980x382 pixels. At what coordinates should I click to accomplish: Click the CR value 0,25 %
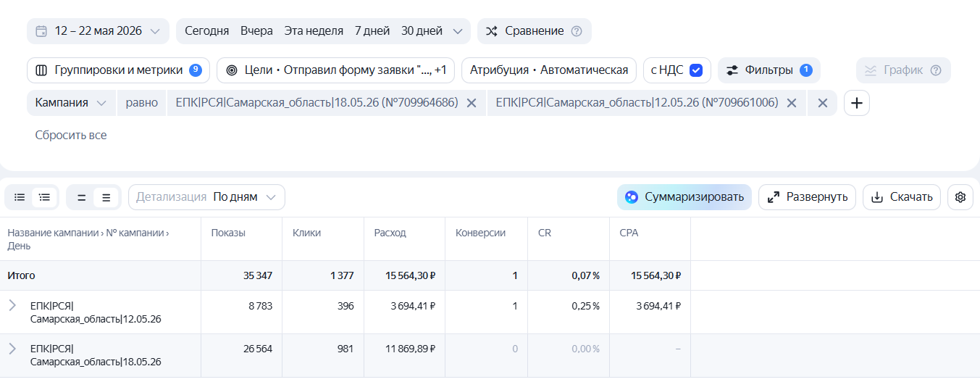coord(586,306)
